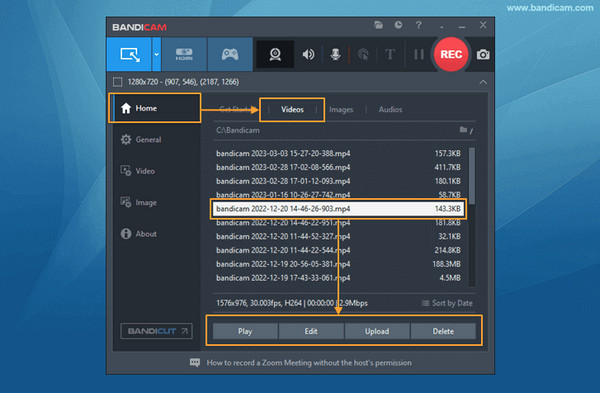Viewport: 600px width, 393px height.
Task: Select bandicam 2023-02-28 17-02-08-566.mp4
Action: (x=338, y=167)
